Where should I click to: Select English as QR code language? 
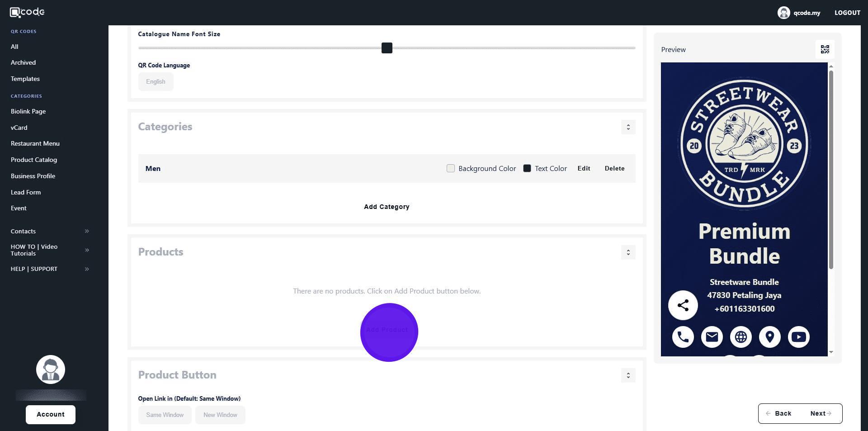click(156, 82)
